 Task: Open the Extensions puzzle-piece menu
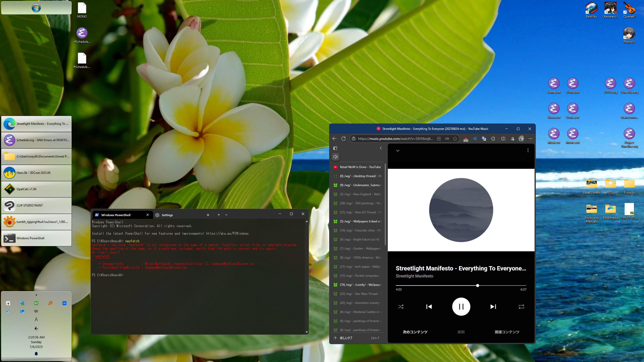[493, 139]
